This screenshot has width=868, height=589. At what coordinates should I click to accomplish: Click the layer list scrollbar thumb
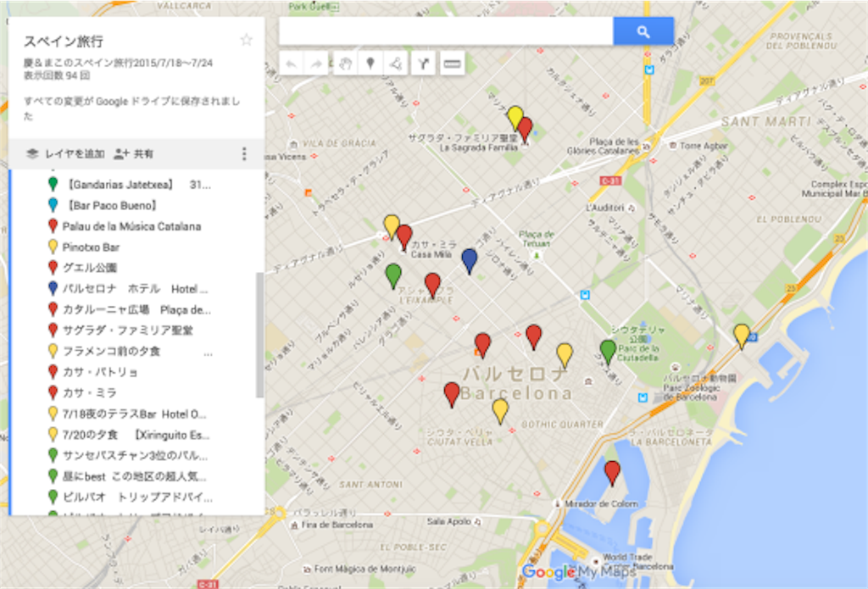[x=259, y=335]
